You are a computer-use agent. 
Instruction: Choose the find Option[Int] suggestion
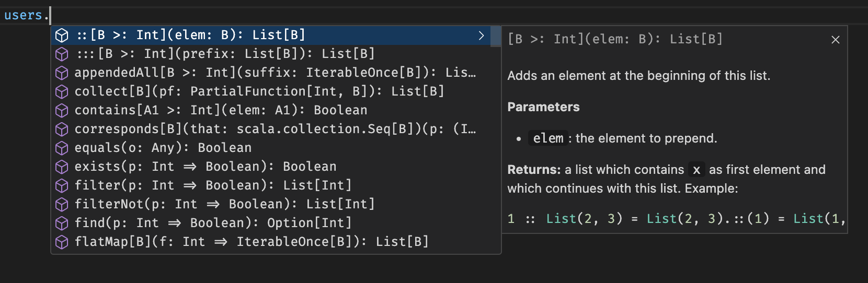[213, 223]
